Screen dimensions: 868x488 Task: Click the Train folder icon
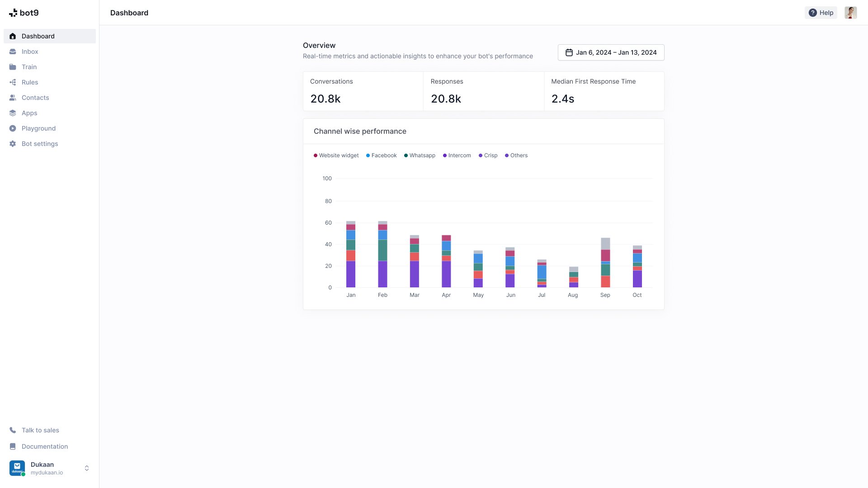(x=13, y=67)
